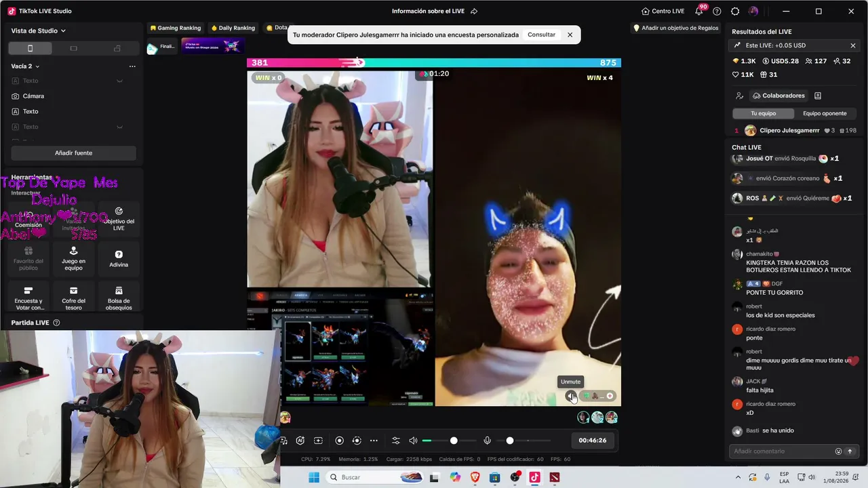The height and width of the screenshot is (488, 868).
Task: Open the profile avatar in title bar
Action: coord(753,12)
